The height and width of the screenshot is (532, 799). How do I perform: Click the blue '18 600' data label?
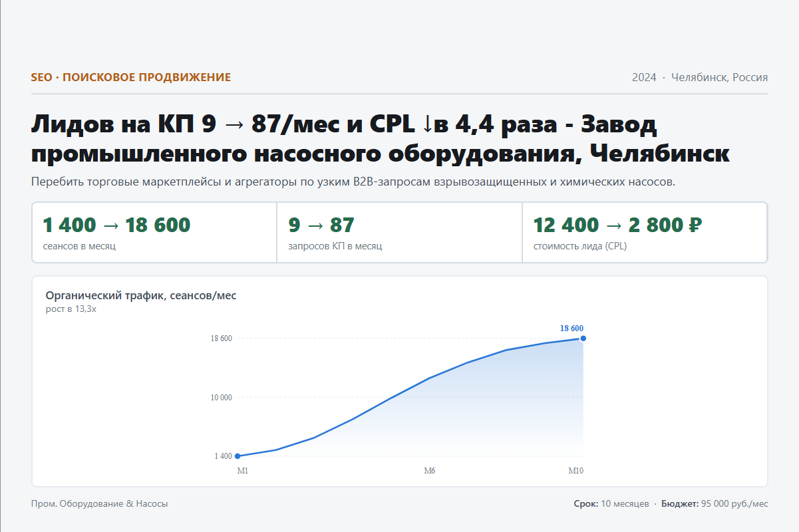(x=571, y=328)
